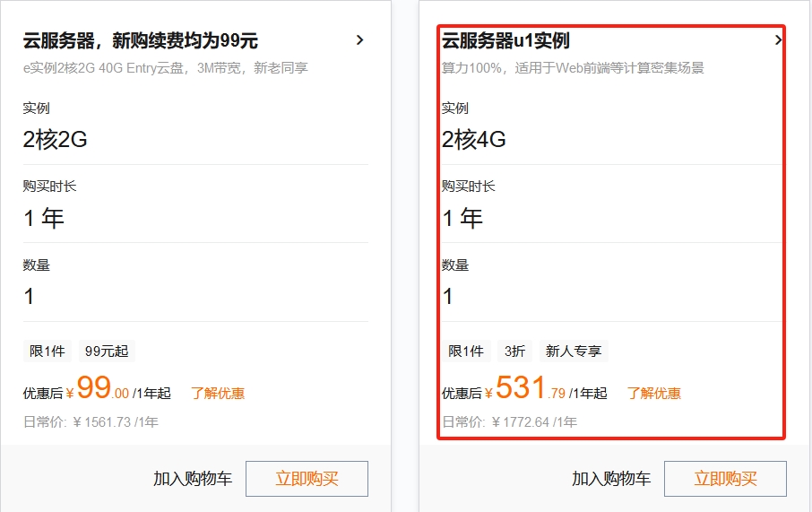Click the 99元起 tag
The height and width of the screenshot is (512, 812).
(x=107, y=351)
